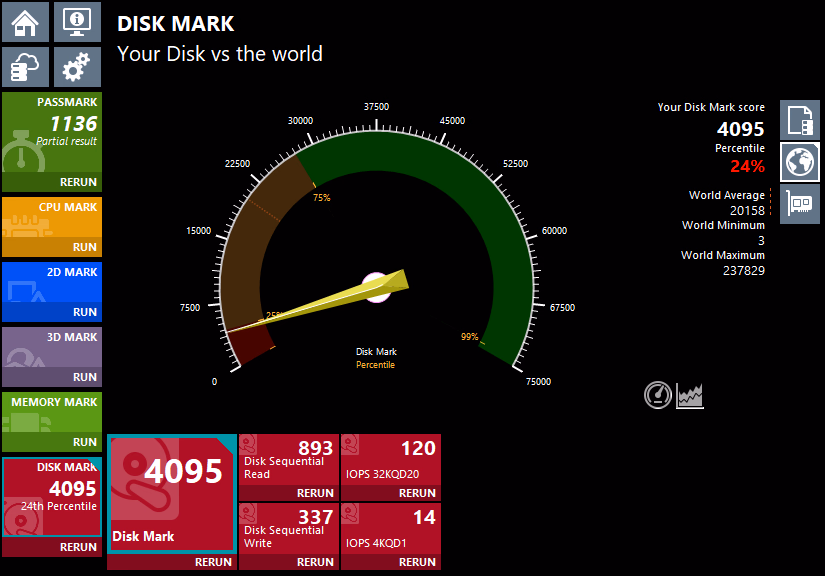Select the world comparison globe icon

point(799,162)
